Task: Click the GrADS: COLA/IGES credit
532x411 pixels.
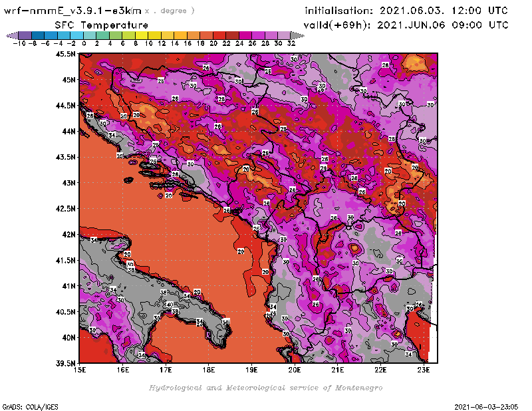Action: pyautogui.click(x=31, y=407)
